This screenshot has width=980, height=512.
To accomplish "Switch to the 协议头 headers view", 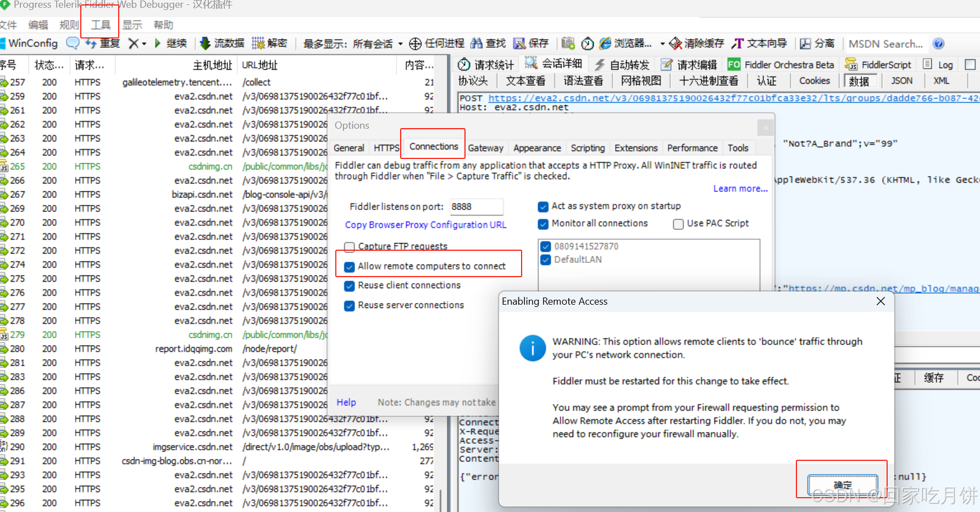I will [473, 81].
